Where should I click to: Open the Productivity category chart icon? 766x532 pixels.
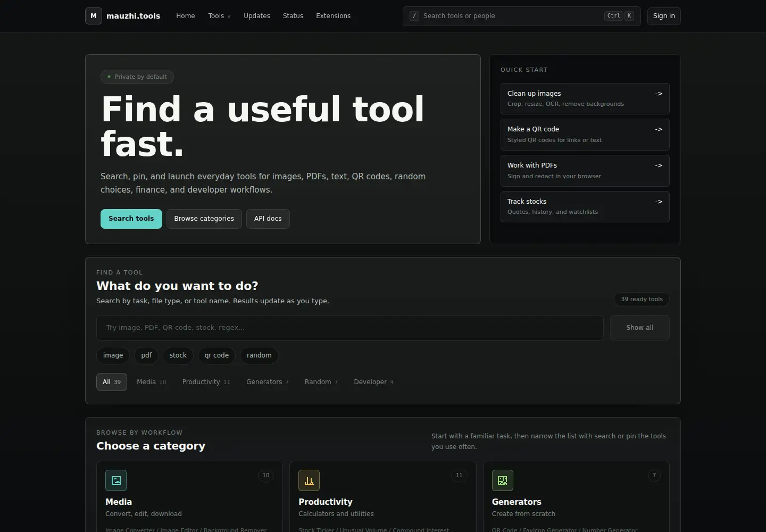pyautogui.click(x=309, y=480)
